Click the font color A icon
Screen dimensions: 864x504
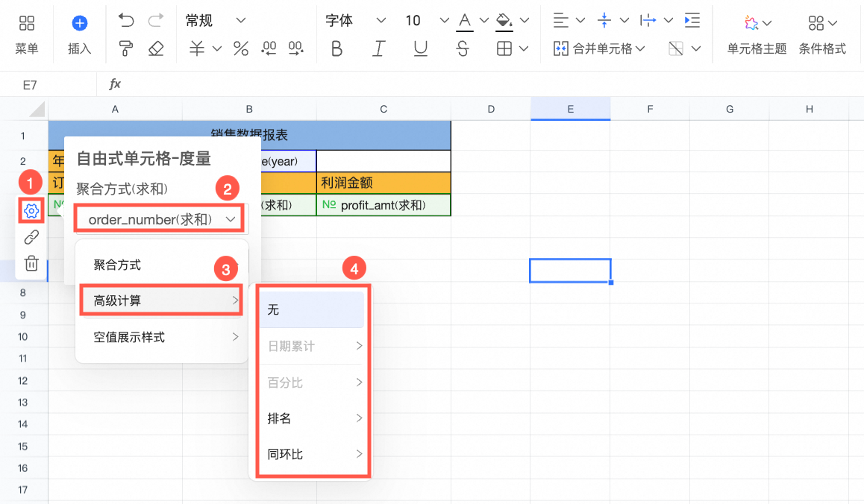click(465, 22)
